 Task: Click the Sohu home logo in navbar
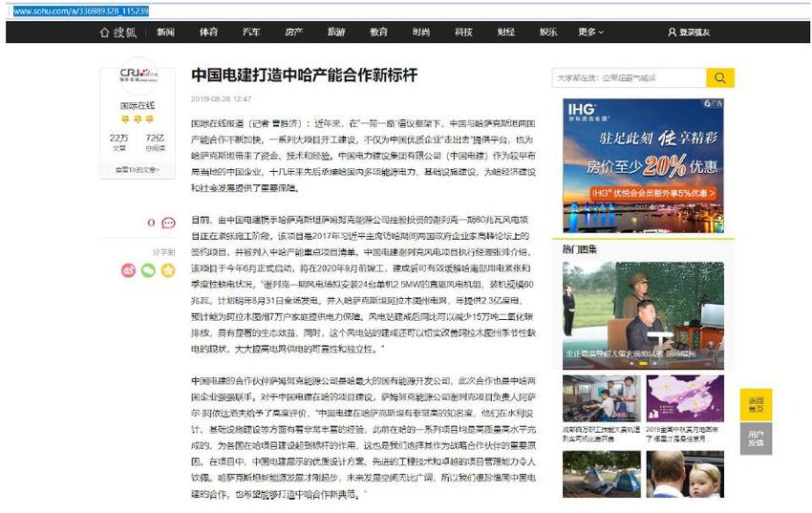(x=118, y=32)
